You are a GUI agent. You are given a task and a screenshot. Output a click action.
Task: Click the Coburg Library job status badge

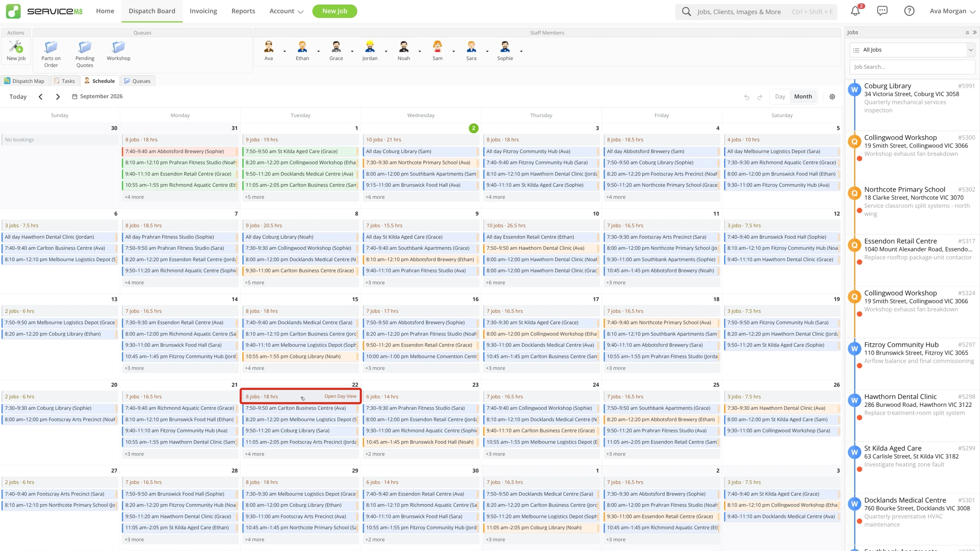854,89
